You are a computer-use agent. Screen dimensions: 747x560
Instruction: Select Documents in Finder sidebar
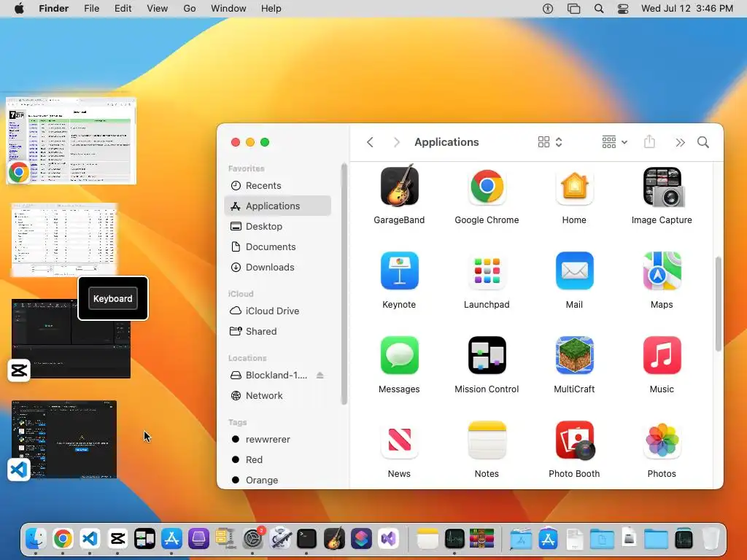click(277, 247)
